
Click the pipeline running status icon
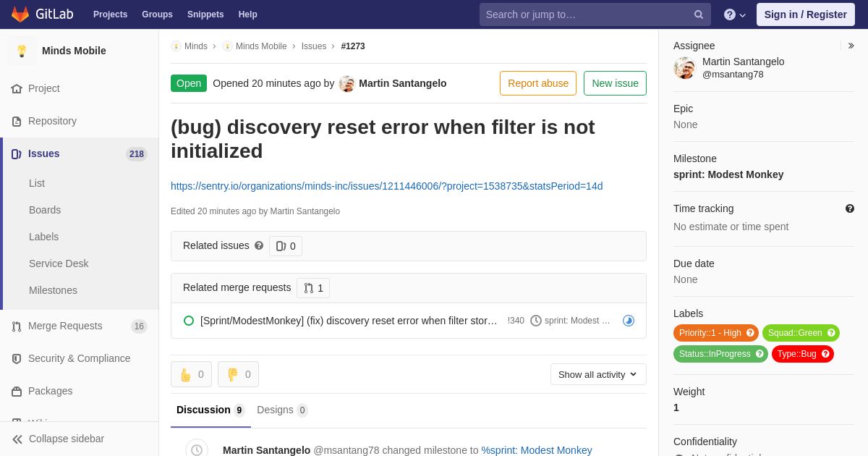[x=629, y=321]
